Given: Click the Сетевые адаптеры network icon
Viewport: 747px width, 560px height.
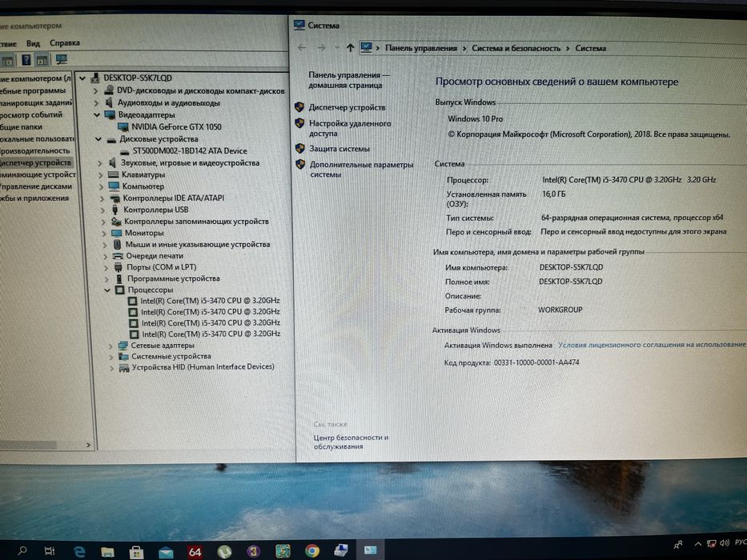Looking at the screenshot, I should point(123,346).
